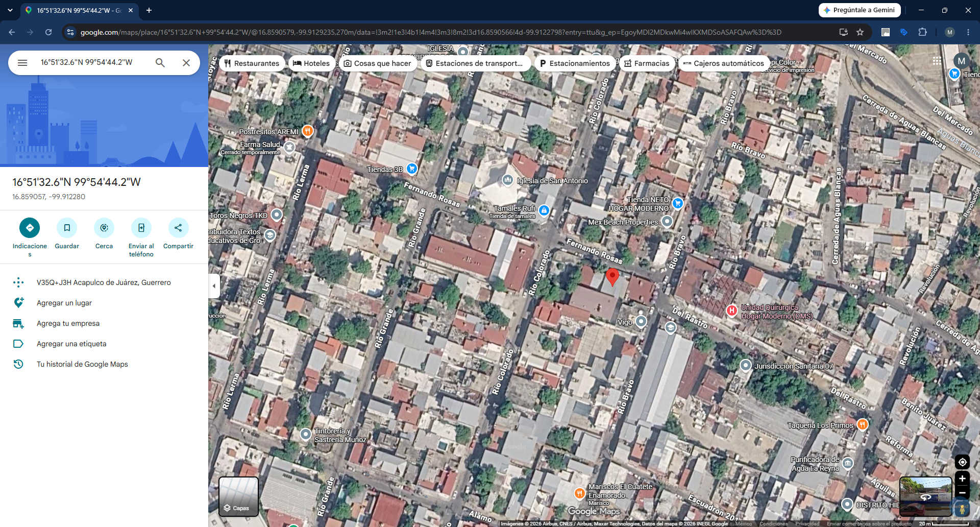980x527 pixels.
Task: Show Farmacias on map
Action: 647,63
